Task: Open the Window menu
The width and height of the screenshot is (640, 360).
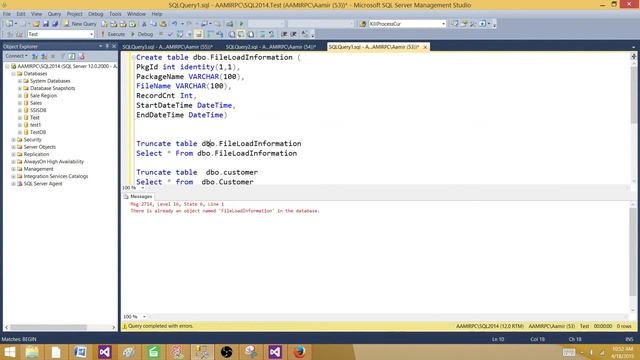Action: click(136, 14)
